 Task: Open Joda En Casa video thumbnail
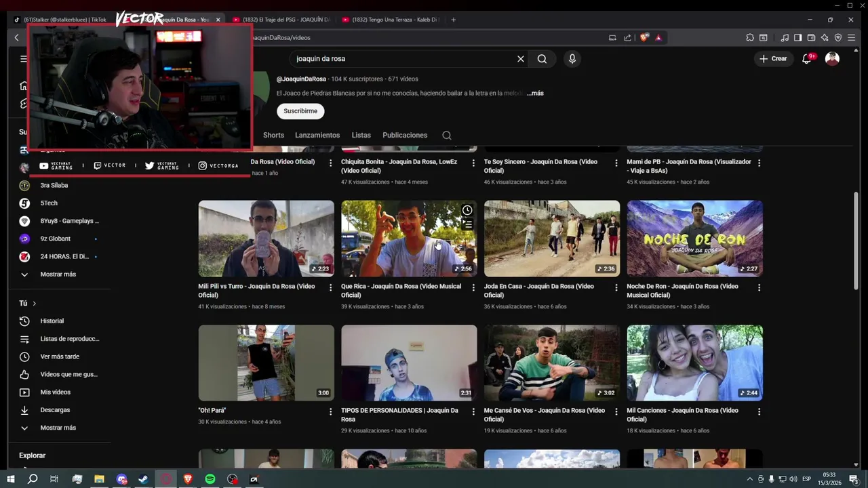point(552,239)
